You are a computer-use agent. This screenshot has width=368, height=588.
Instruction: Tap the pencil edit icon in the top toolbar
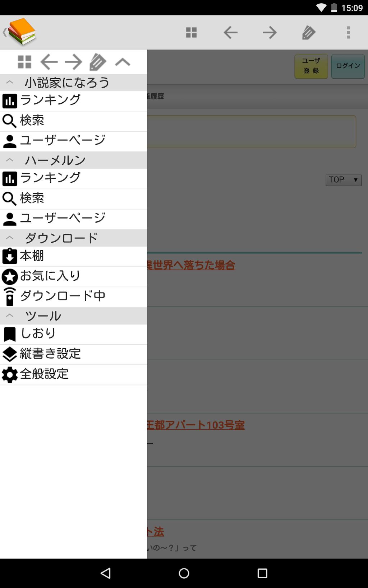click(309, 33)
